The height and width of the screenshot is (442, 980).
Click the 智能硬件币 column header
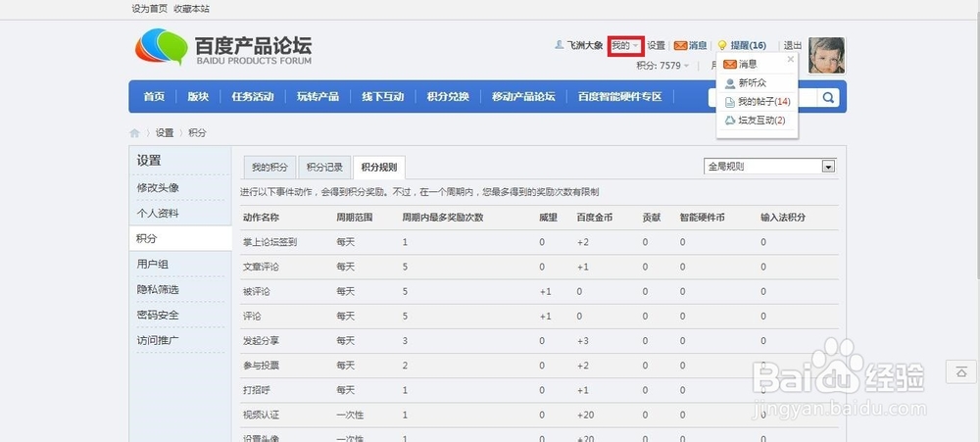702,218
